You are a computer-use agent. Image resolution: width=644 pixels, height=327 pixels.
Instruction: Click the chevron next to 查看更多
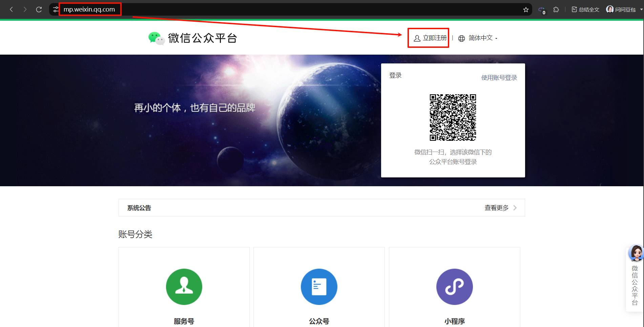(x=515, y=208)
